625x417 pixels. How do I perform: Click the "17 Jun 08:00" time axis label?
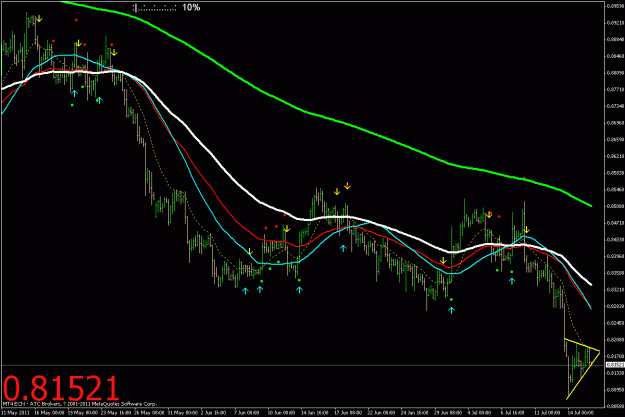347,413
